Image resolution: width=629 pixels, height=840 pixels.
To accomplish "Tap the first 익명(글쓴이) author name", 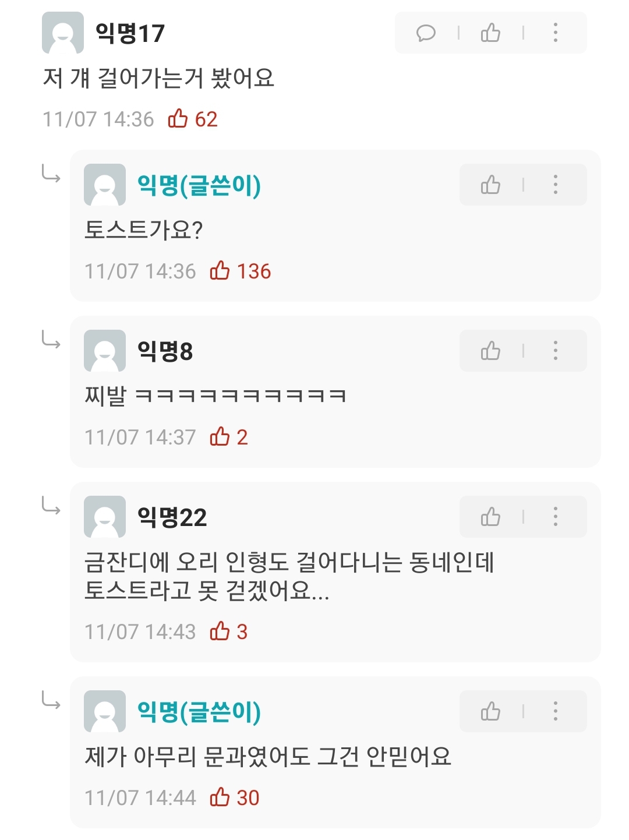I will (x=199, y=185).
